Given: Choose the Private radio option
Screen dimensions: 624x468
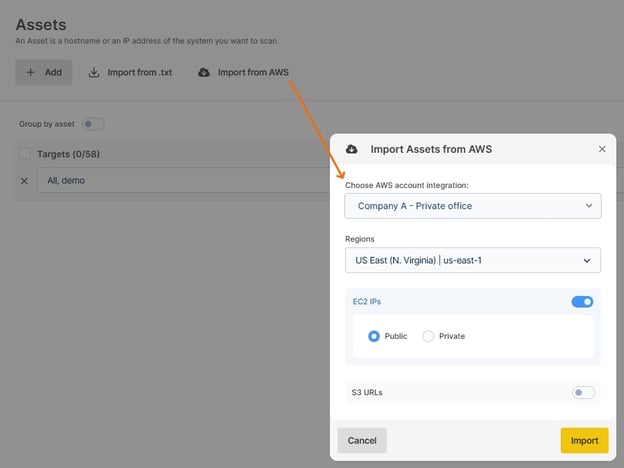Looking at the screenshot, I should pos(428,336).
